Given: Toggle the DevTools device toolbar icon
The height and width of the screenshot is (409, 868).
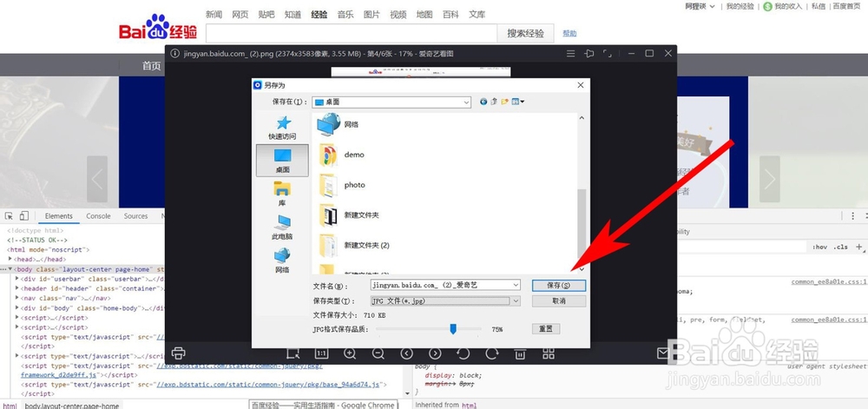Looking at the screenshot, I should (x=23, y=216).
